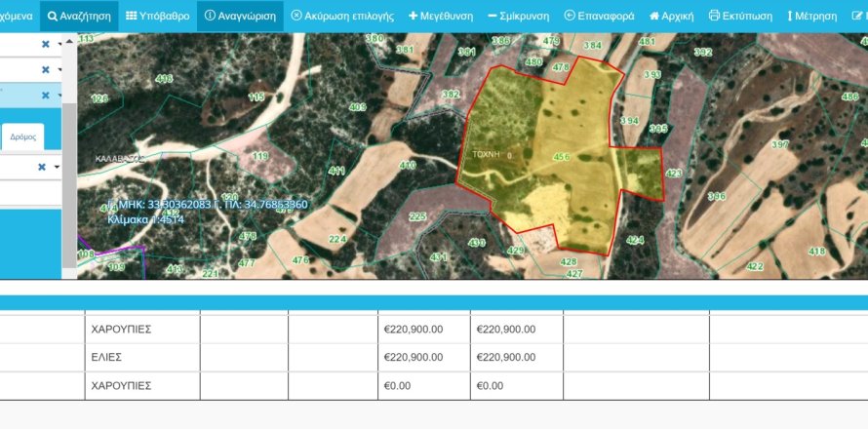Activate the Μέτρηση measure tool

coord(812,16)
